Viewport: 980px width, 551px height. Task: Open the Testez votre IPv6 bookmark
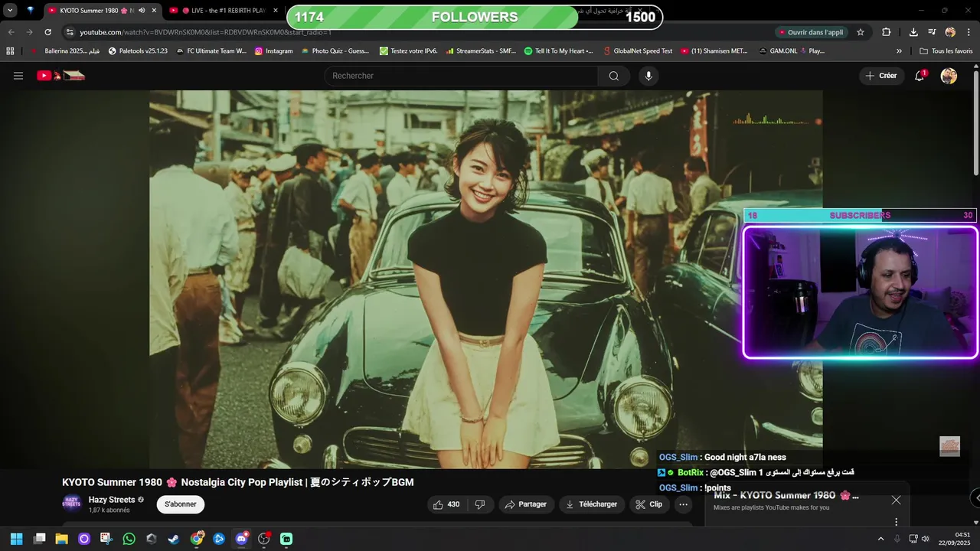(x=409, y=51)
